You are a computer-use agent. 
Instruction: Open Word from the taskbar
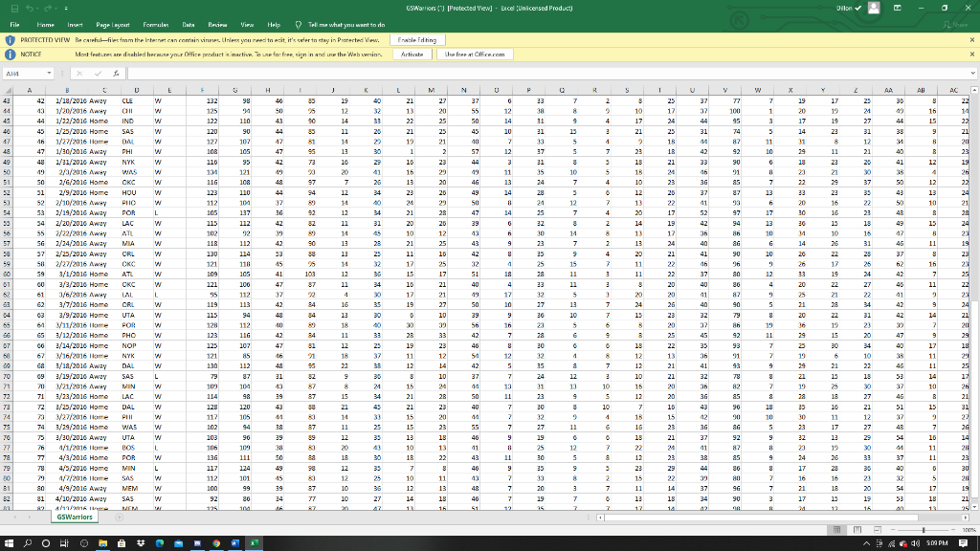(235, 543)
